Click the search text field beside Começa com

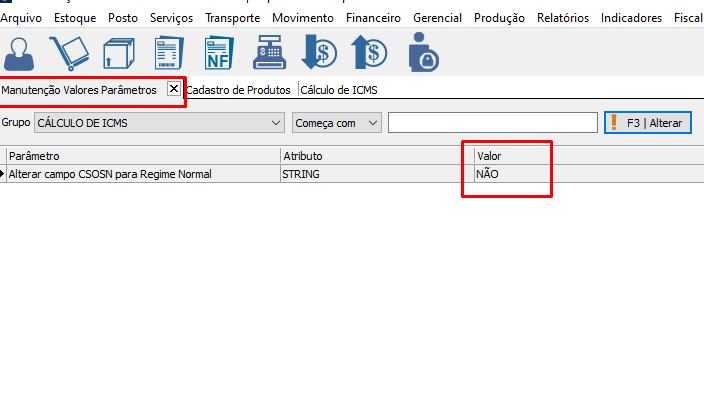coord(492,123)
